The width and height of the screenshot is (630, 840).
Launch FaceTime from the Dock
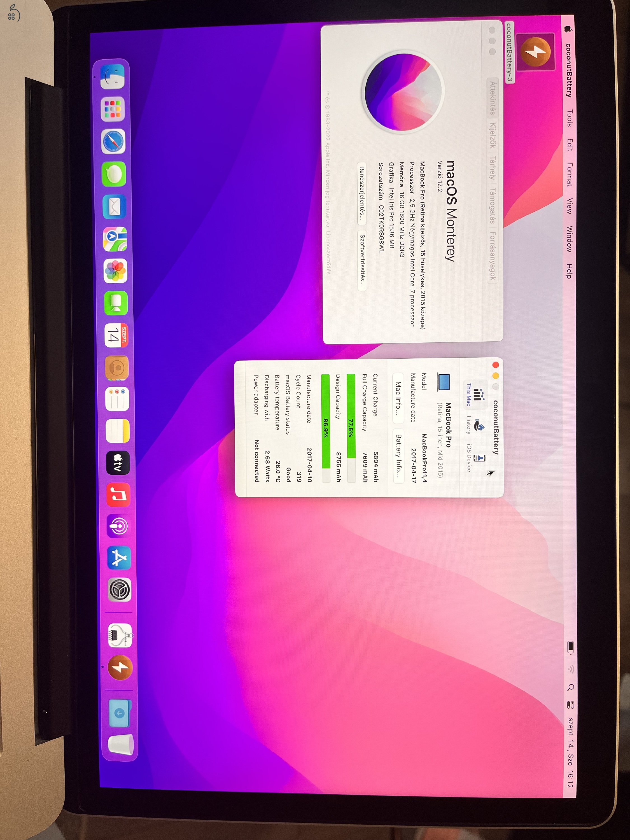coord(116,303)
